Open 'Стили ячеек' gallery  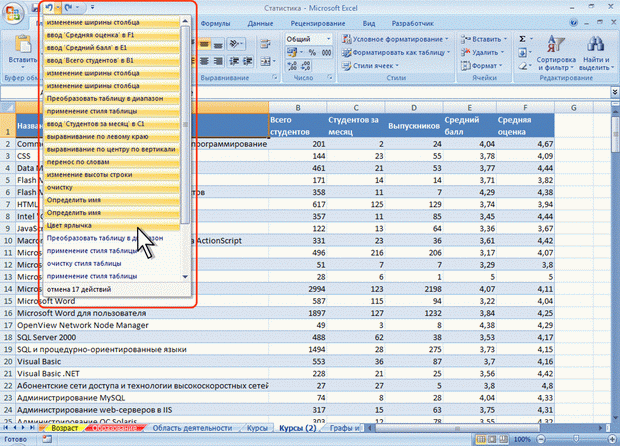(x=370, y=66)
